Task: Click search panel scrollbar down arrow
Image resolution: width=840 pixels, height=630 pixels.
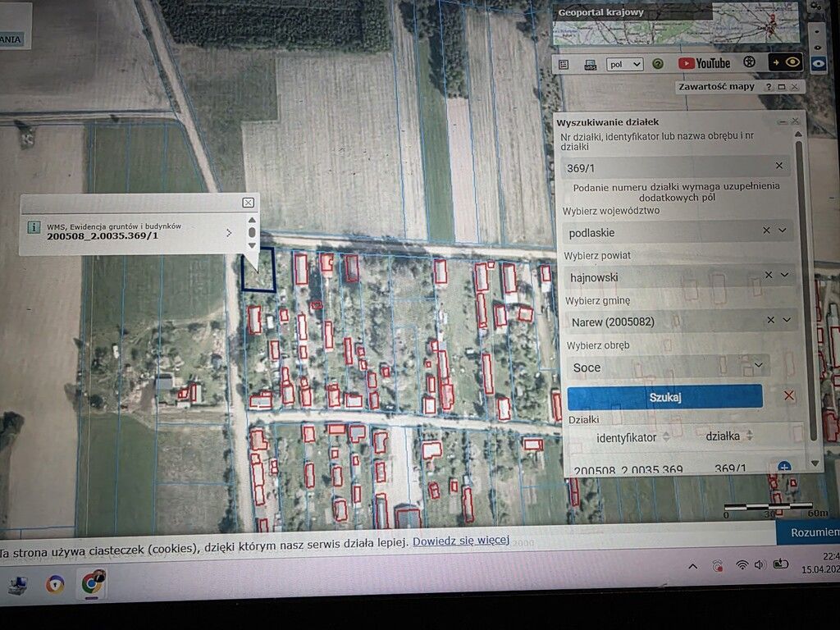Action: coord(815,463)
